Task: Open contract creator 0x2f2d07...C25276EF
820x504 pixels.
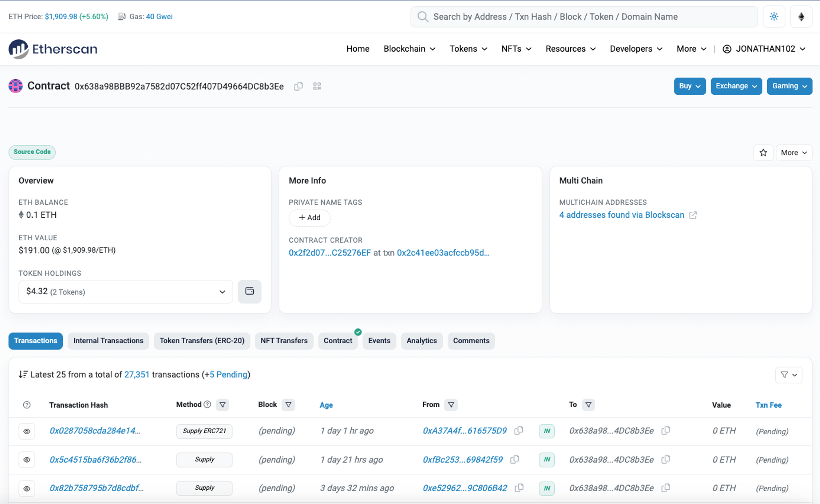Action: (x=330, y=253)
